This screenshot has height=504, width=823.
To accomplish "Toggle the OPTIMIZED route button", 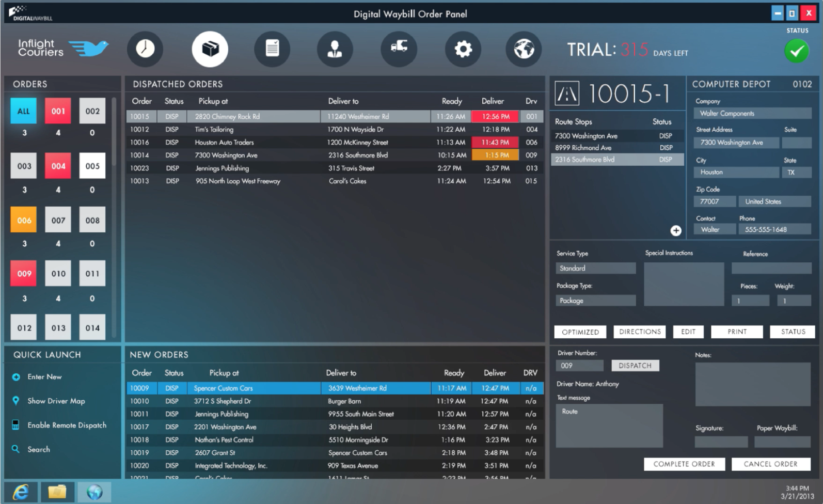I will (x=580, y=332).
